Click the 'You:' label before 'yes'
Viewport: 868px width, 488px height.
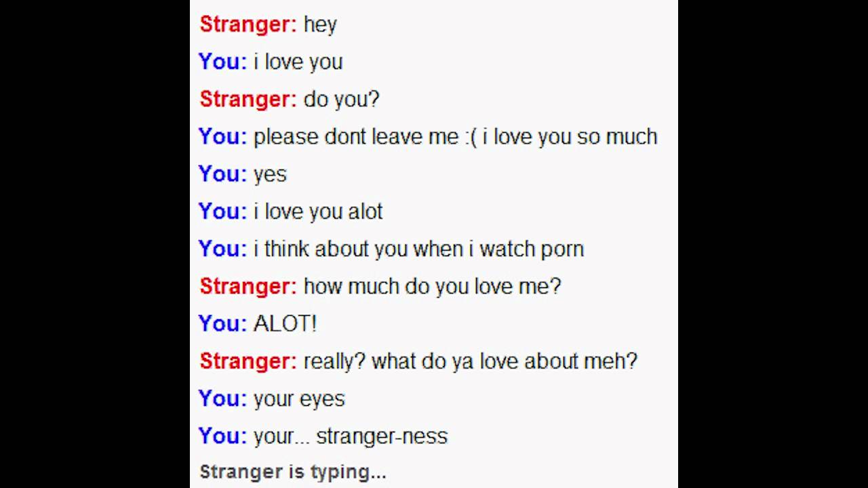coord(222,174)
